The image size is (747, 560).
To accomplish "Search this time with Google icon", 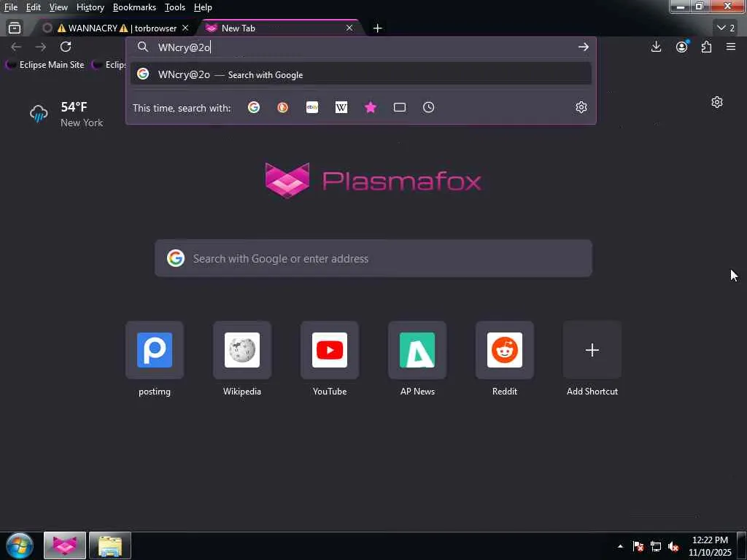I will pyautogui.click(x=253, y=107).
